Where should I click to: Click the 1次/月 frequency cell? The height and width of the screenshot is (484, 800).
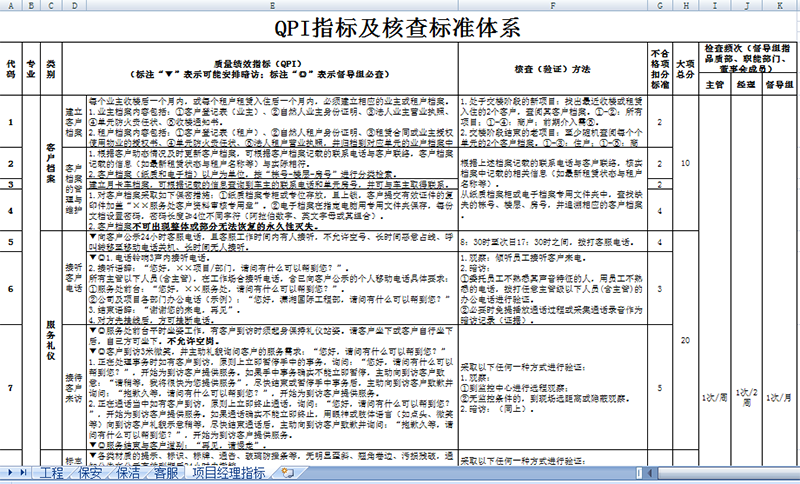[780, 397]
